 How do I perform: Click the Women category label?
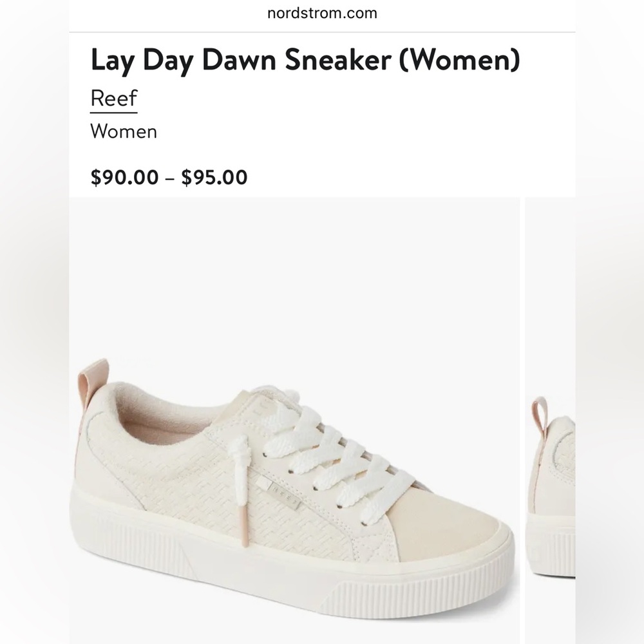point(124,132)
